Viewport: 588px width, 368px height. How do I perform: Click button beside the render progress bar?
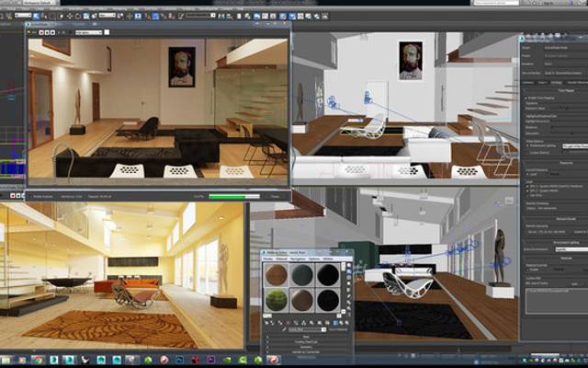275,196
